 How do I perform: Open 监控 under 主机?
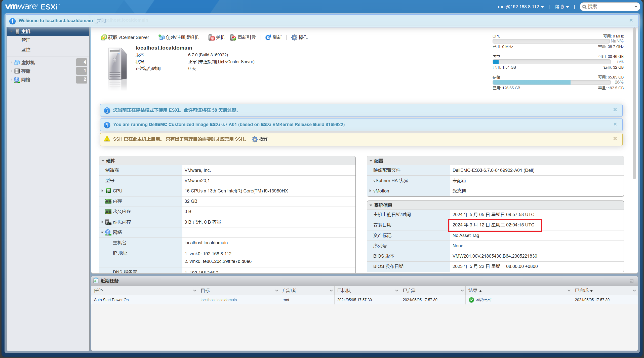(x=26, y=50)
